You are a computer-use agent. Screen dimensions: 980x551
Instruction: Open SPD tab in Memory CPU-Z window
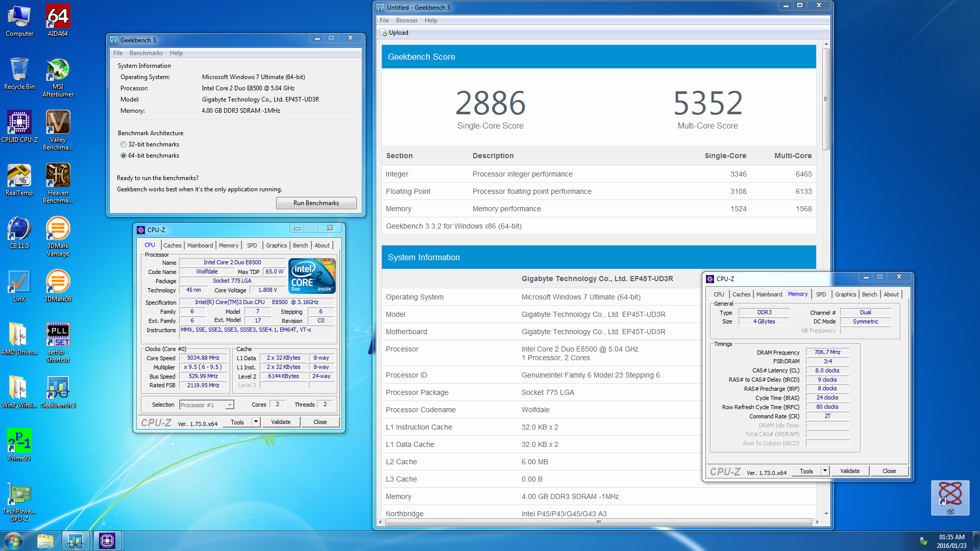click(x=821, y=294)
